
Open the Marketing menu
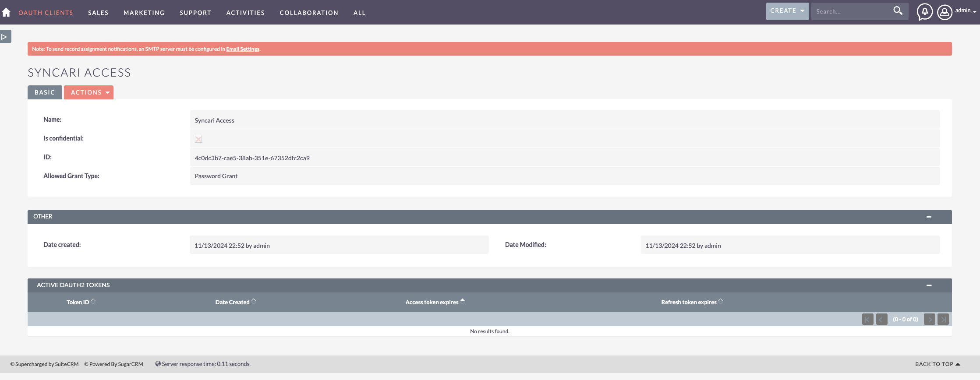click(144, 13)
